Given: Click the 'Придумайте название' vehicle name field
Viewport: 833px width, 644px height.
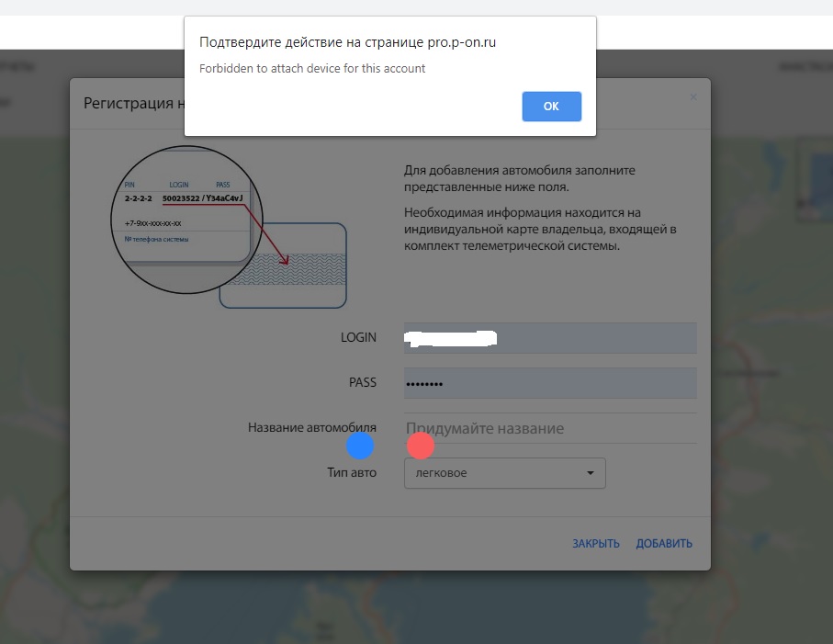Looking at the screenshot, I should tap(549, 428).
